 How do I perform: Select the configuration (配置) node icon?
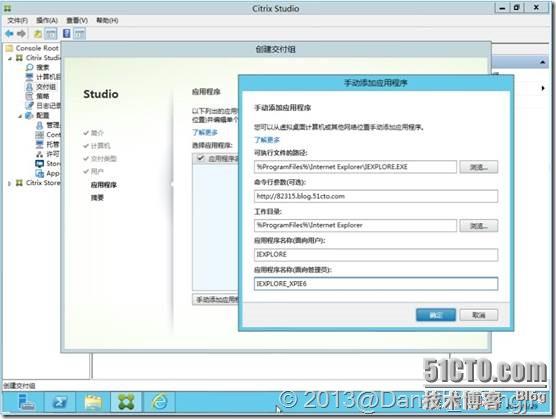tap(29, 115)
